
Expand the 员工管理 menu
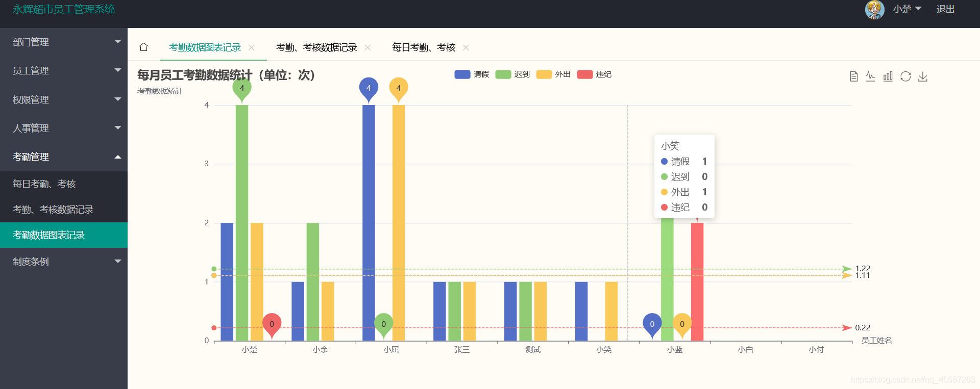click(x=64, y=70)
